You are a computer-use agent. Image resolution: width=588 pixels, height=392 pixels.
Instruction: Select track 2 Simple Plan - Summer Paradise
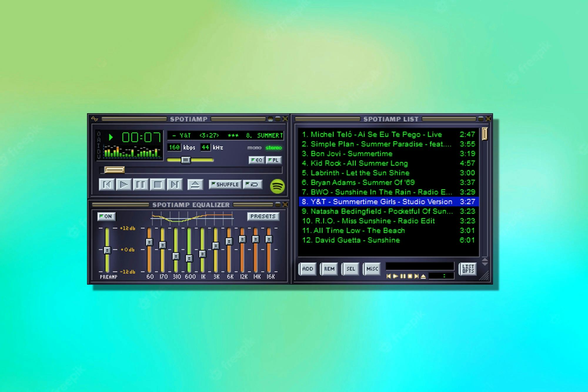pyautogui.click(x=389, y=144)
